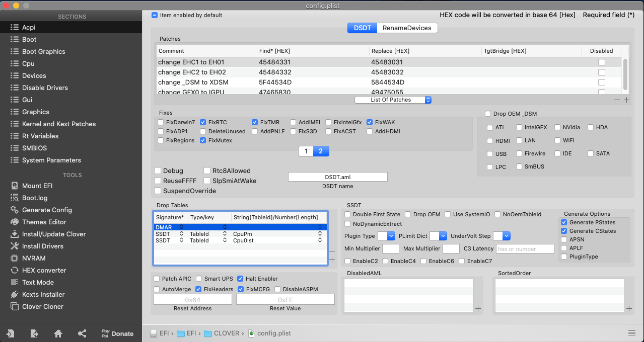644x342 pixels.
Task: Click Kexts Installer puzzle icon
Action: [14, 294]
